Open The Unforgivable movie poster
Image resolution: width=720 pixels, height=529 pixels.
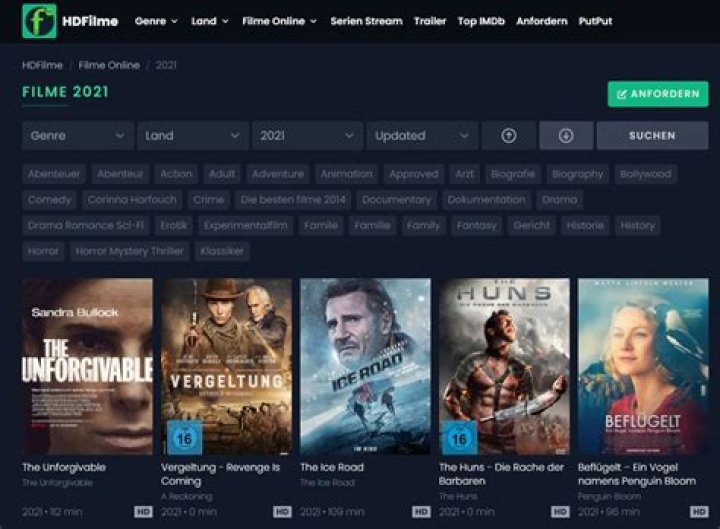(87, 366)
